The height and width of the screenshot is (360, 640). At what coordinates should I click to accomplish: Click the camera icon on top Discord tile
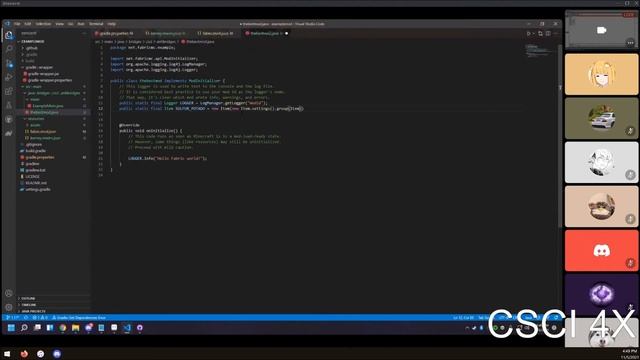tap(601, 30)
